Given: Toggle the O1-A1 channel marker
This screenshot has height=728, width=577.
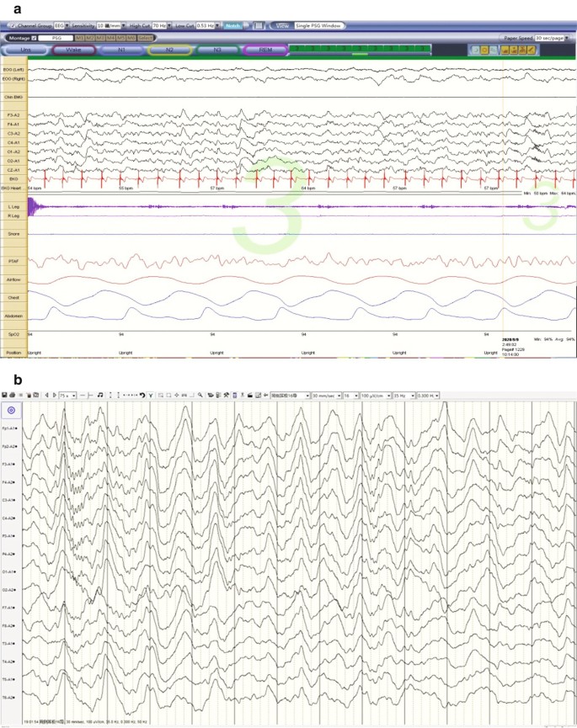Looking at the screenshot, I should (13, 571).
